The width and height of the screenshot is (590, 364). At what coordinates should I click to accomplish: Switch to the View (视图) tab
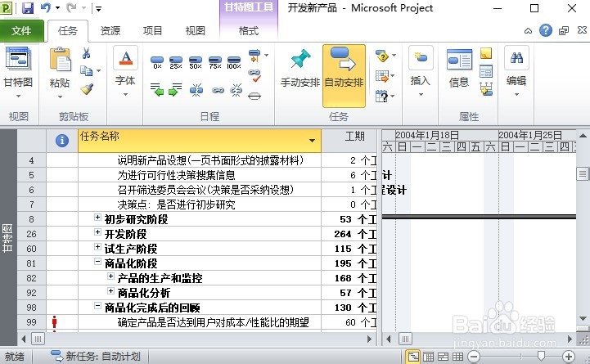[196, 31]
